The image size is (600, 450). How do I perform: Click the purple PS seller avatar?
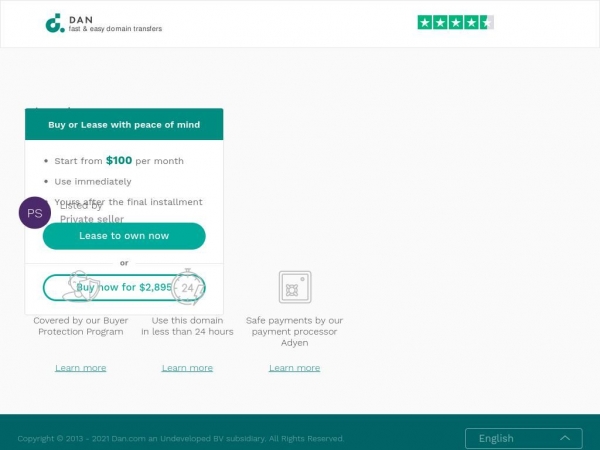35,213
